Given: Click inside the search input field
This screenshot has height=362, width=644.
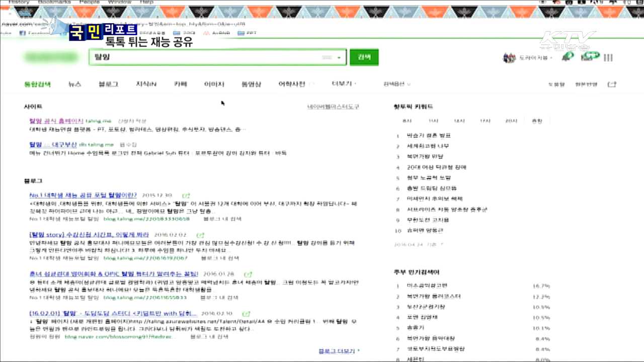Looking at the screenshot, I should pyautogui.click(x=211, y=57).
